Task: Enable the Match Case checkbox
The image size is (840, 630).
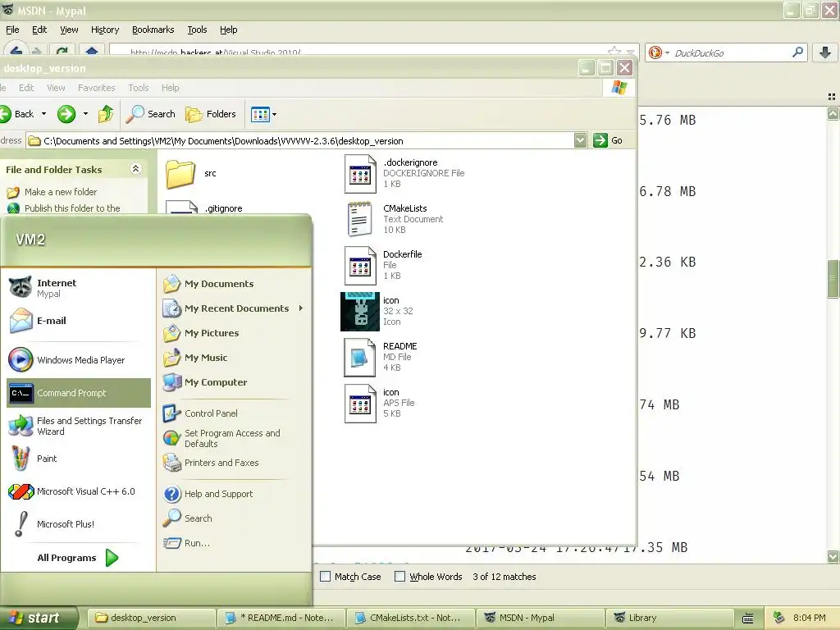Action: [x=325, y=577]
